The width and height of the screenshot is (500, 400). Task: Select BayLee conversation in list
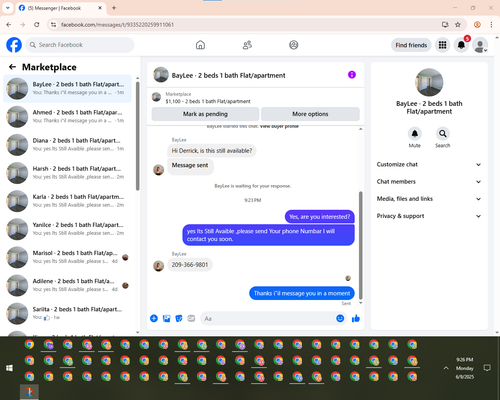(x=67, y=89)
